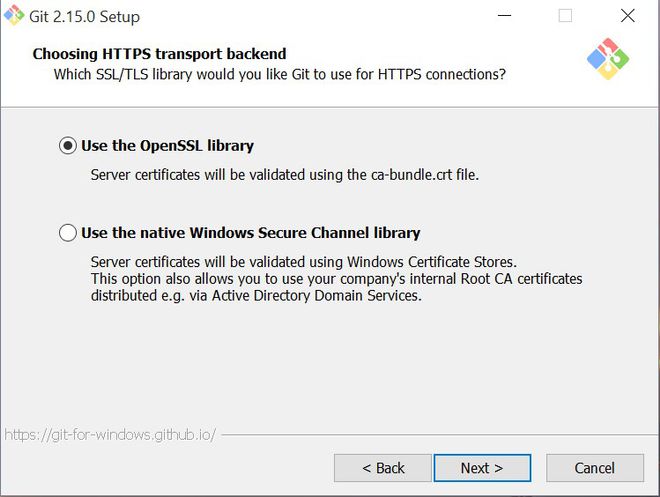Viewport: 660px width, 497px height.
Task: Click the "Use the OpenSSL library" label
Action: (x=167, y=146)
